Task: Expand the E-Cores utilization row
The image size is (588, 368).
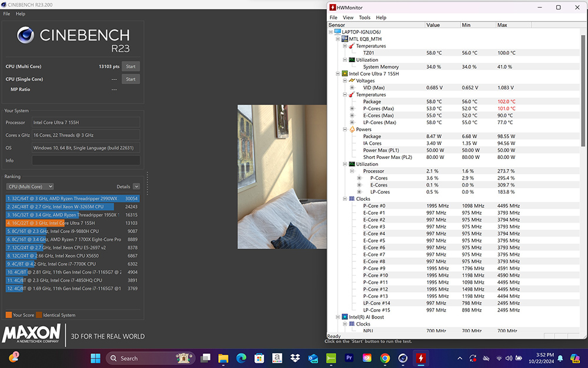Action: click(x=359, y=185)
